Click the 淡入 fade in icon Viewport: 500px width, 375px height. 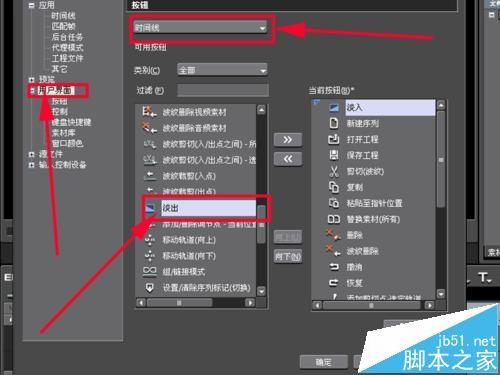point(334,107)
